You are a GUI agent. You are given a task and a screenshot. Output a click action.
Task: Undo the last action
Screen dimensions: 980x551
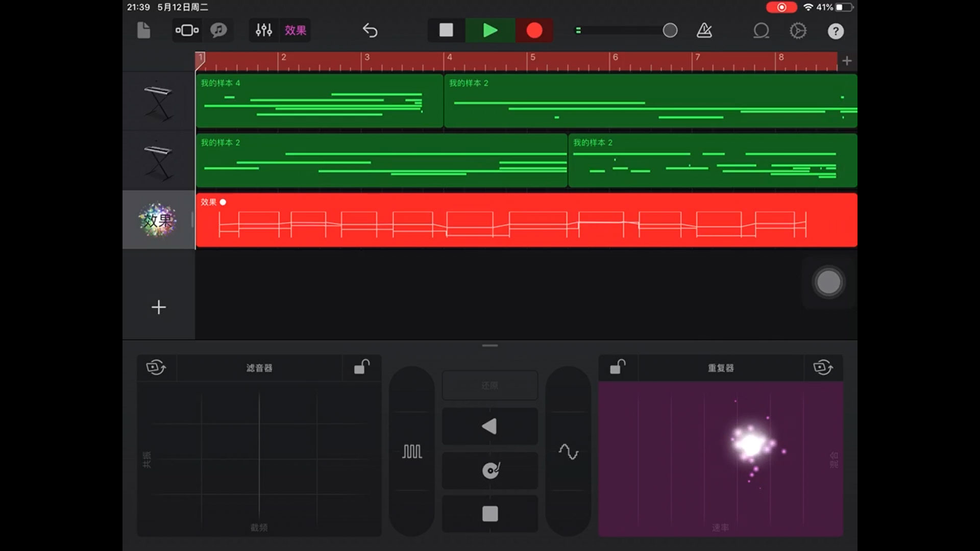pos(370,31)
